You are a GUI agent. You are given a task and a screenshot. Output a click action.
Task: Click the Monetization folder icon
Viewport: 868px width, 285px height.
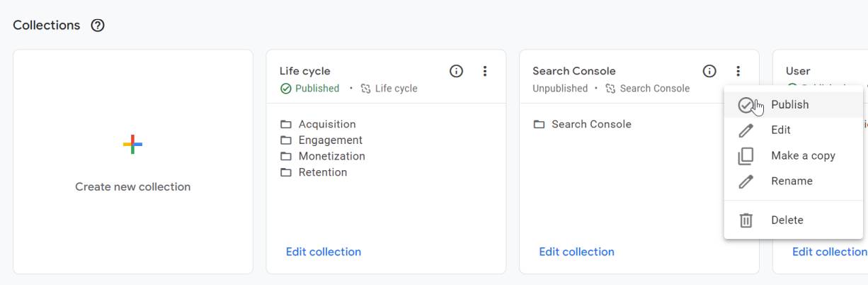coord(286,156)
